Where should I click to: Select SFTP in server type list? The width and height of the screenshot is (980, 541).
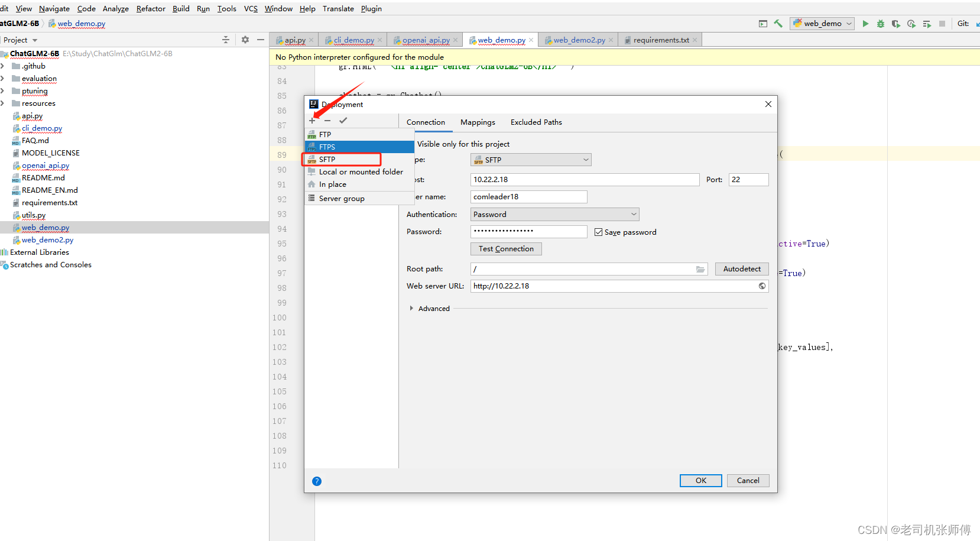pyautogui.click(x=359, y=160)
